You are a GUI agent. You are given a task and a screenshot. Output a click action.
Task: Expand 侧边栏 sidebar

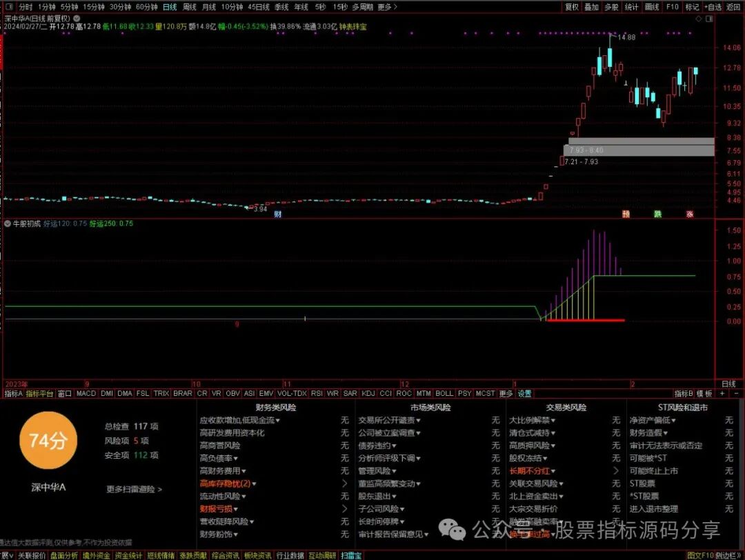click(728, 555)
